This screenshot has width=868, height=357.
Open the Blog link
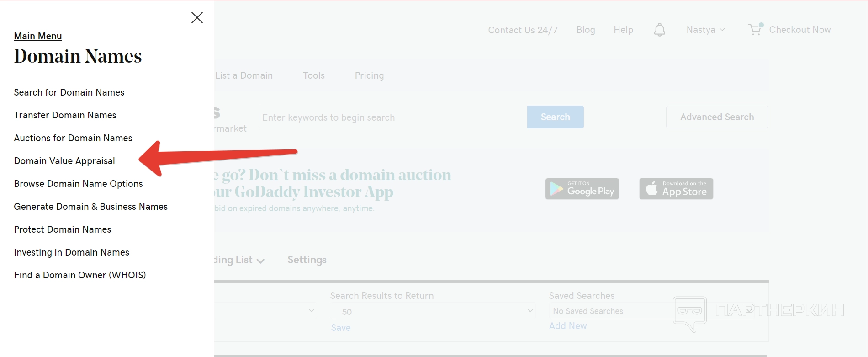pyautogui.click(x=586, y=30)
